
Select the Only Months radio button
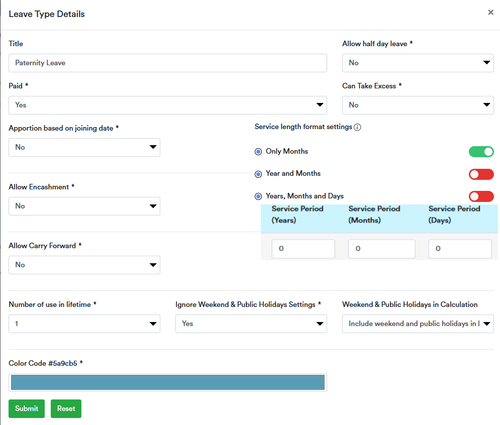point(258,152)
